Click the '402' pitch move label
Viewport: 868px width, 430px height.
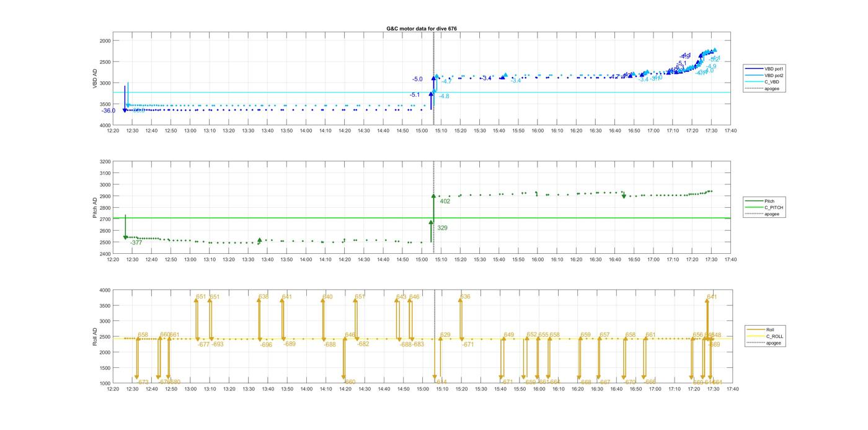(x=445, y=201)
